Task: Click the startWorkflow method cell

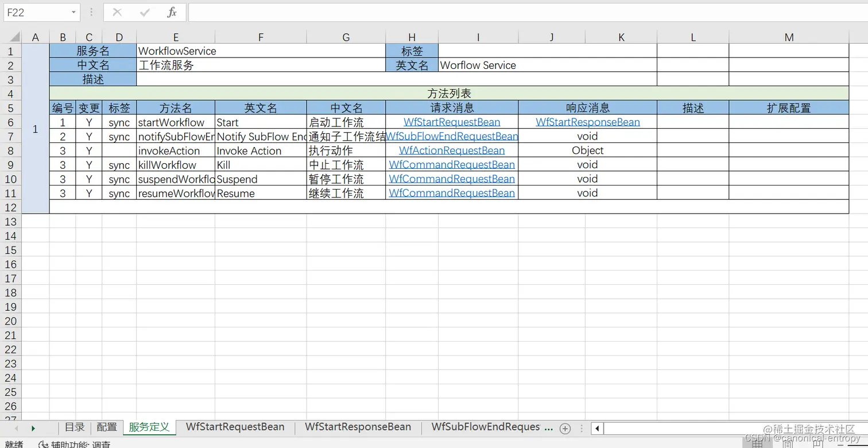Action: click(x=176, y=122)
